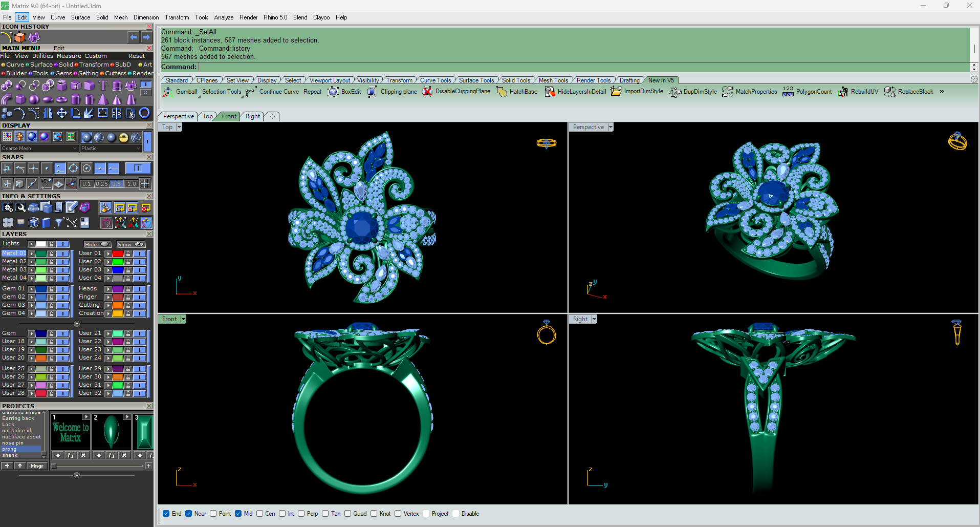Enable the Point osnap checkbox

tap(213, 514)
